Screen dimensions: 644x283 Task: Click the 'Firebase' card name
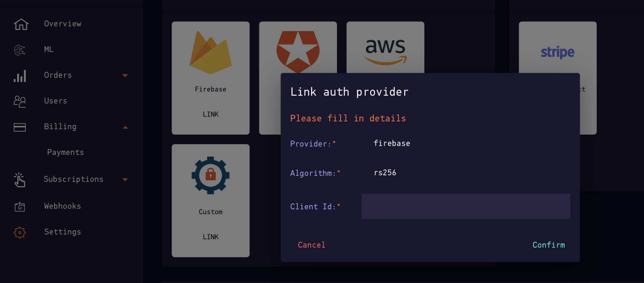click(x=211, y=89)
